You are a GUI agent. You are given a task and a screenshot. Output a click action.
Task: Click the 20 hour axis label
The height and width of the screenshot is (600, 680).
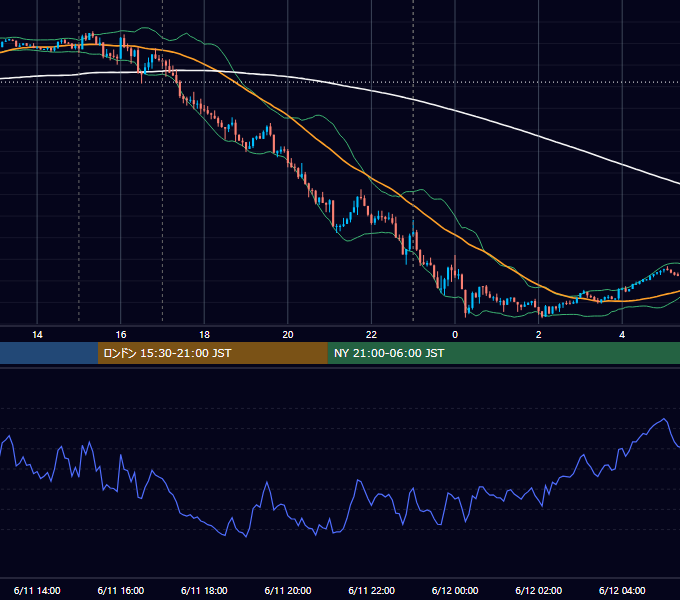click(288, 335)
